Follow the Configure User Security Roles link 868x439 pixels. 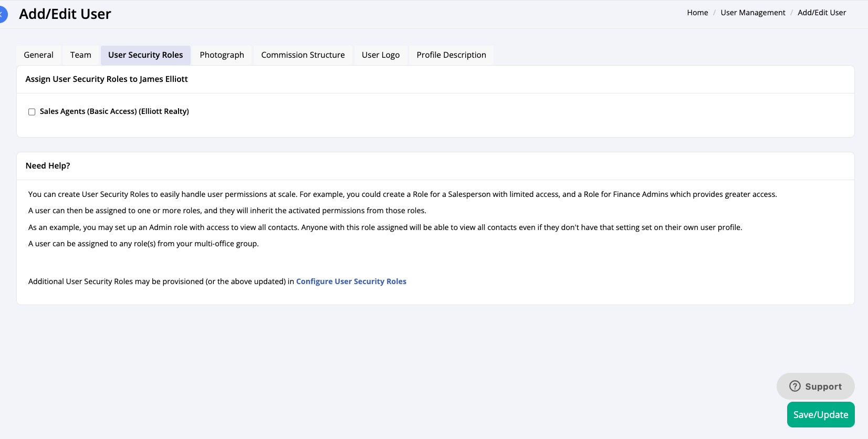click(351, 281)
